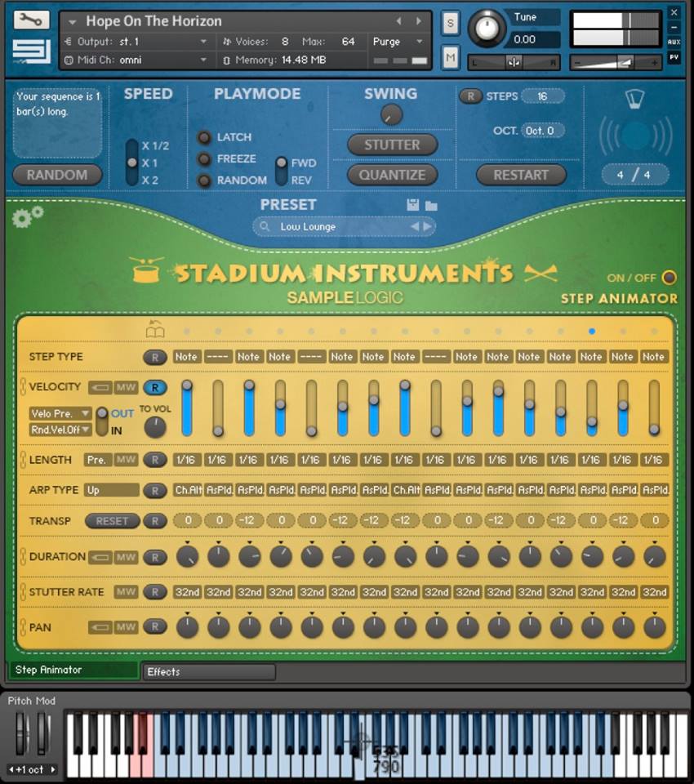Click the Restart button

[520, 175]
